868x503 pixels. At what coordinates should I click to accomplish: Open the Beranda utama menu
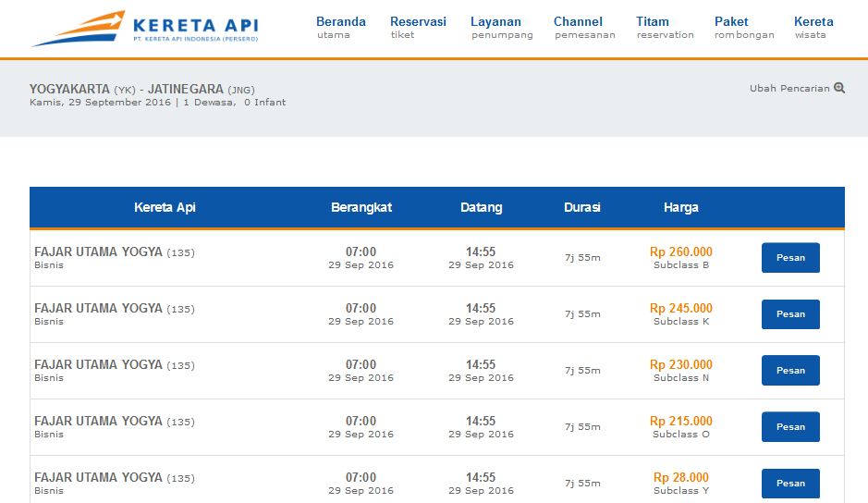point(340,28)
